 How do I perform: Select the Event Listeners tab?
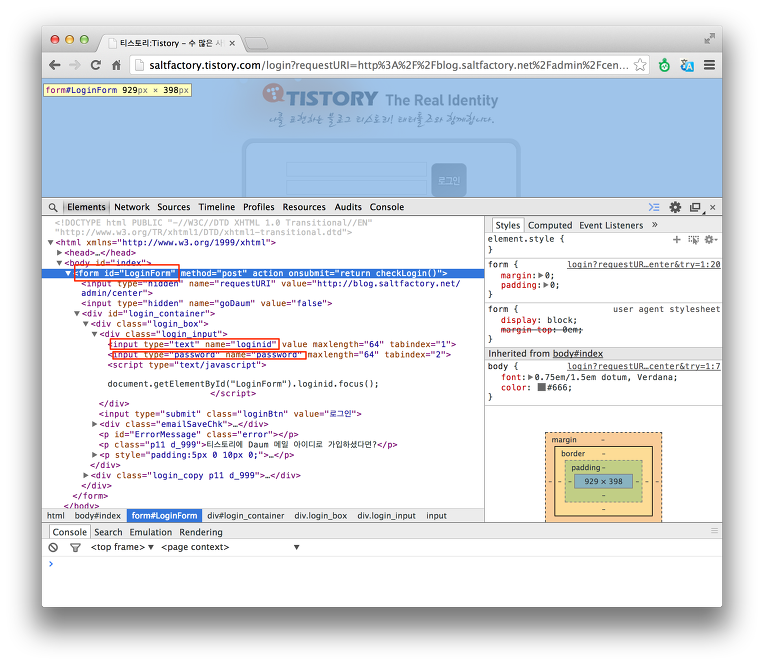coord(611,225)
